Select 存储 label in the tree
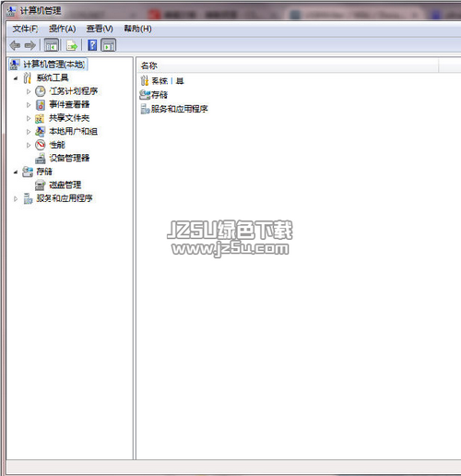 tap(44, 172)
